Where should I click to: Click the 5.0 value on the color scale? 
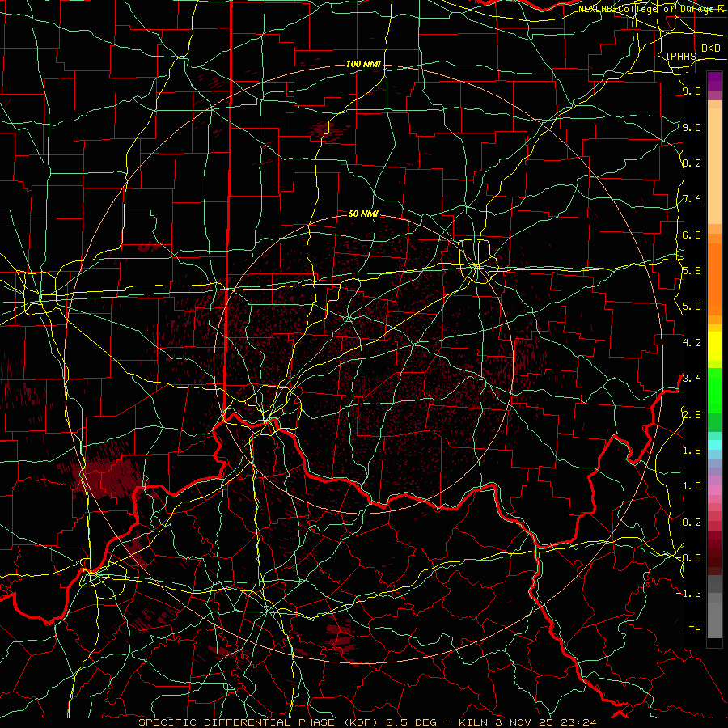[692, 307]
